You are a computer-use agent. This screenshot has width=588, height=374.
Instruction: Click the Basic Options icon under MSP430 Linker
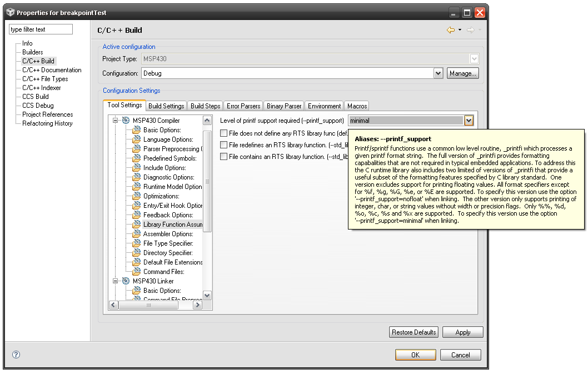[137, 290]
